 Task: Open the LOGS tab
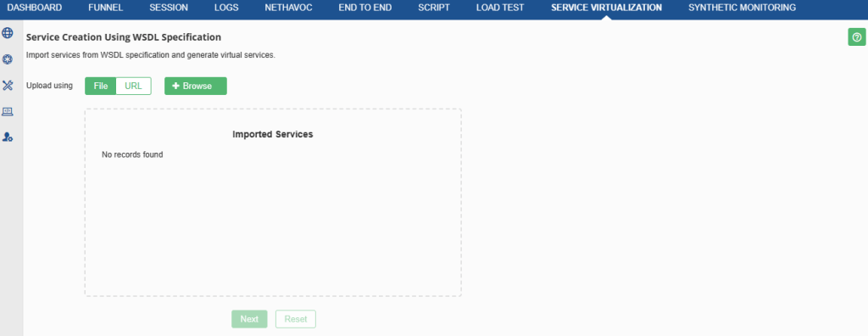tap(226, 8)
